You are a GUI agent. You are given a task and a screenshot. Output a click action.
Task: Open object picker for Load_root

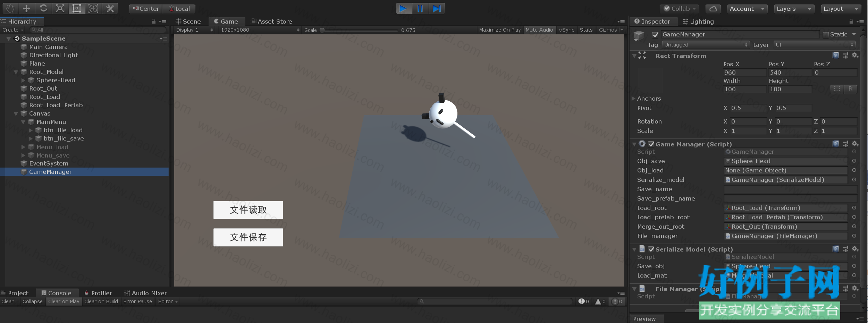pos(854,208)
